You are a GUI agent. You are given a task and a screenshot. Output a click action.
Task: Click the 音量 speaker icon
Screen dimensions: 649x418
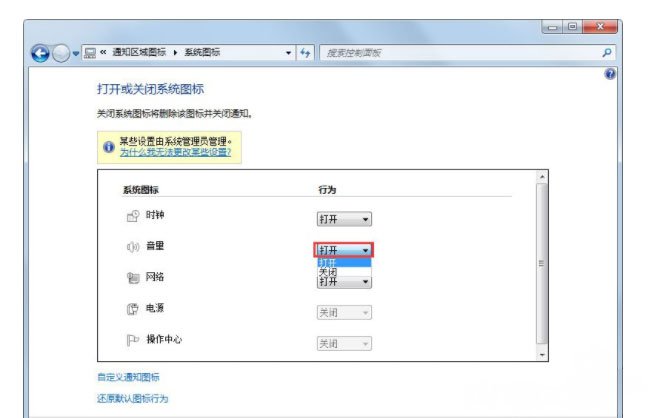(133, 247)
